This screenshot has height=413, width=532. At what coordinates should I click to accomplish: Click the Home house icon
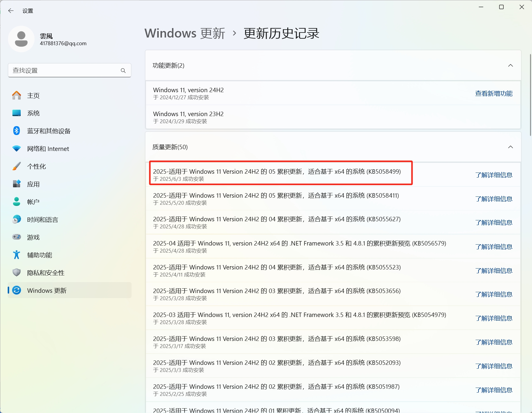click(x=17, y=95)
